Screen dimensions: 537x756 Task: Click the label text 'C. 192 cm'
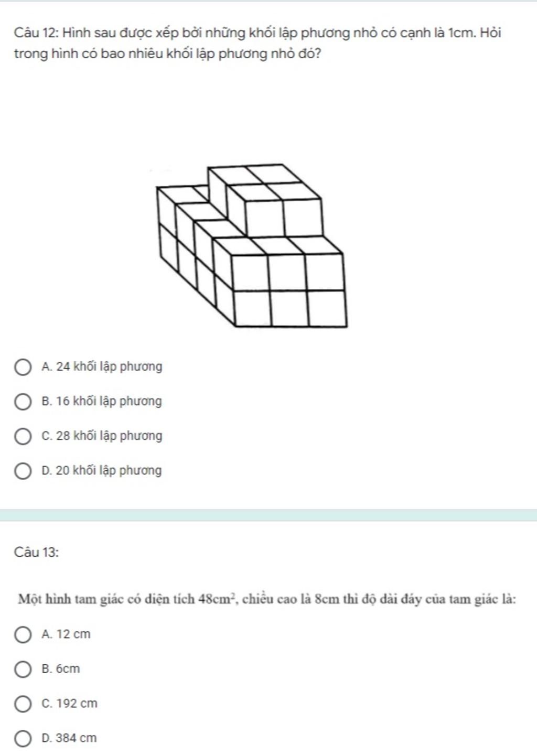tap(69, 704)
